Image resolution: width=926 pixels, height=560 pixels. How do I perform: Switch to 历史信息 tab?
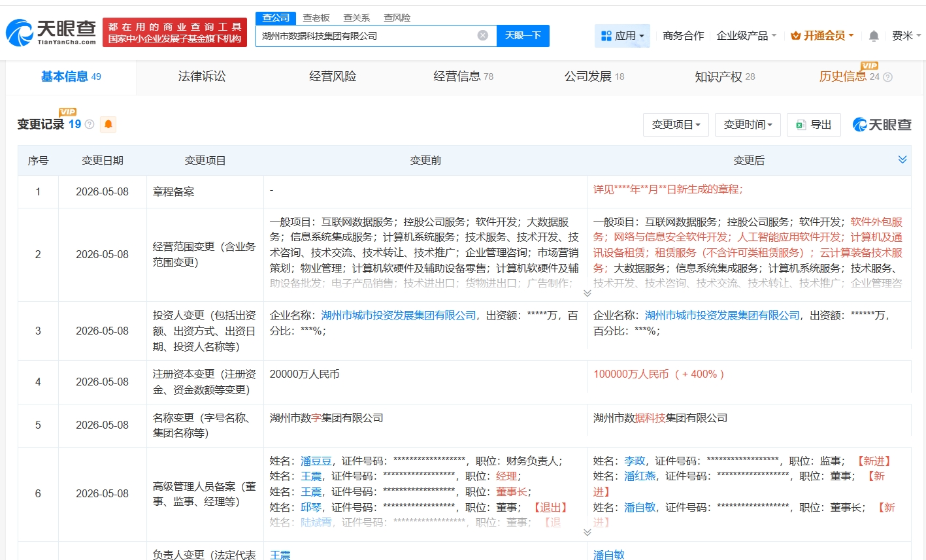(849, 77)
